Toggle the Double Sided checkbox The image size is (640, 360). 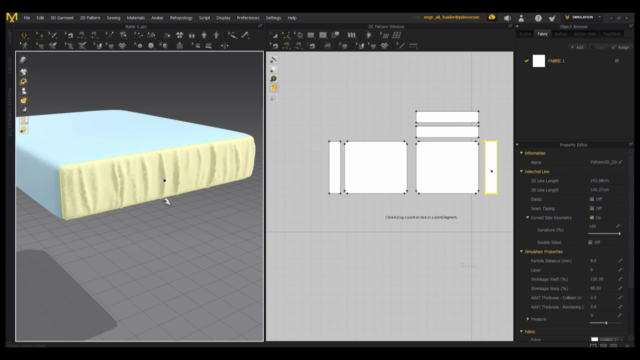click(590, 242)
